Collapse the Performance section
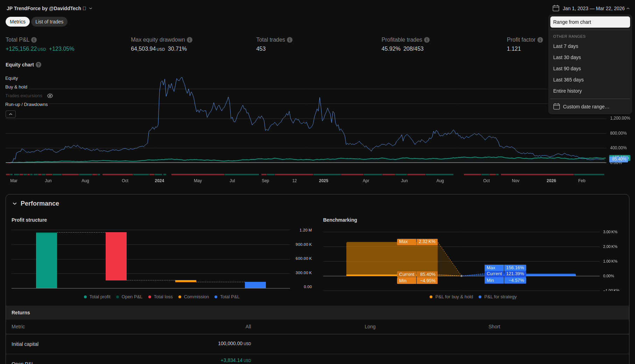This screenshot has width=635, height=364. coord(15,204)
